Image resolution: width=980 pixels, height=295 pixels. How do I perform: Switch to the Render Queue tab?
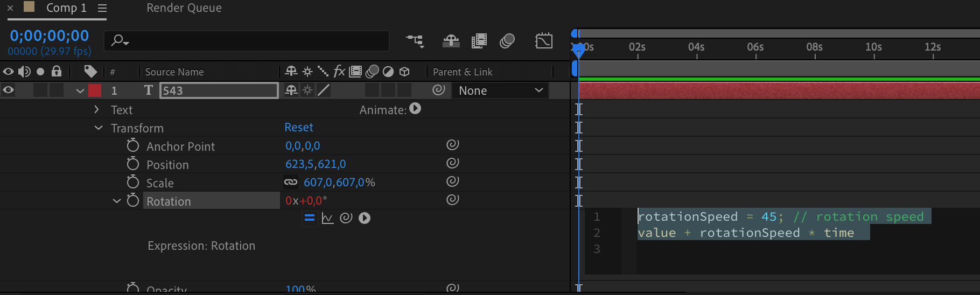pos(184,8)
